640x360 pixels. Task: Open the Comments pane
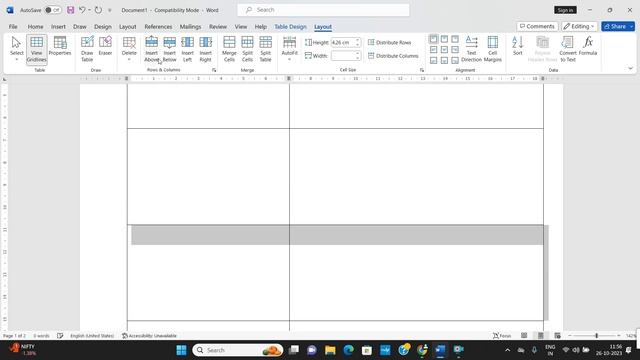[x=537, y=27]
